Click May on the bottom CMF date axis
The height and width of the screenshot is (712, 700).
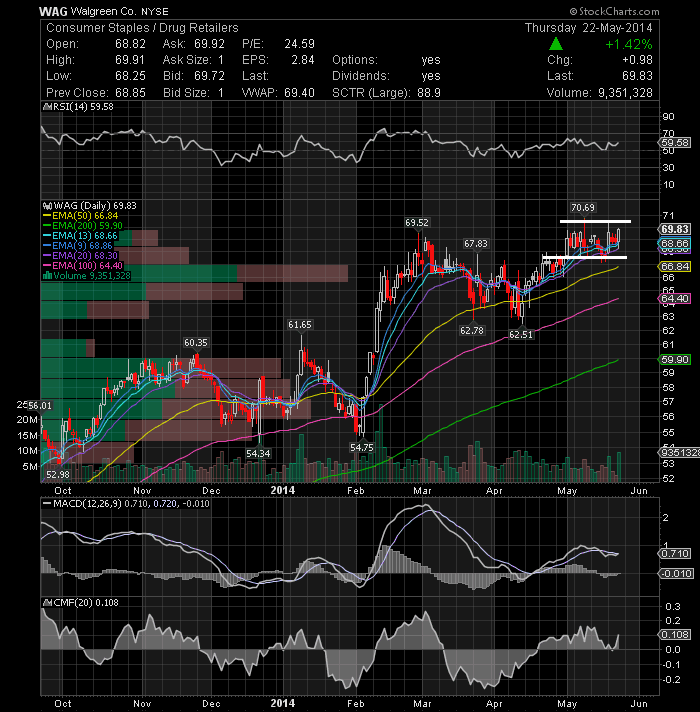coord(567,704)
